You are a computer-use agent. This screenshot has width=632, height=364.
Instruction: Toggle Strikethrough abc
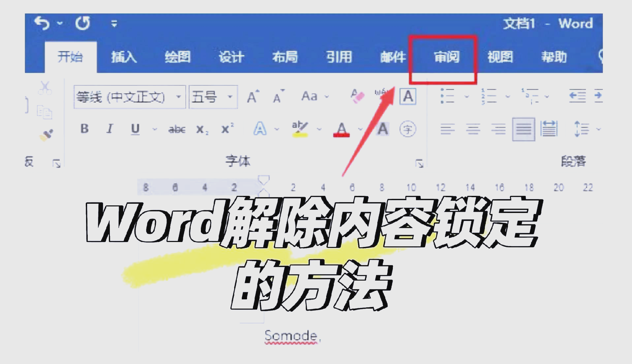[x=177, y=129]
